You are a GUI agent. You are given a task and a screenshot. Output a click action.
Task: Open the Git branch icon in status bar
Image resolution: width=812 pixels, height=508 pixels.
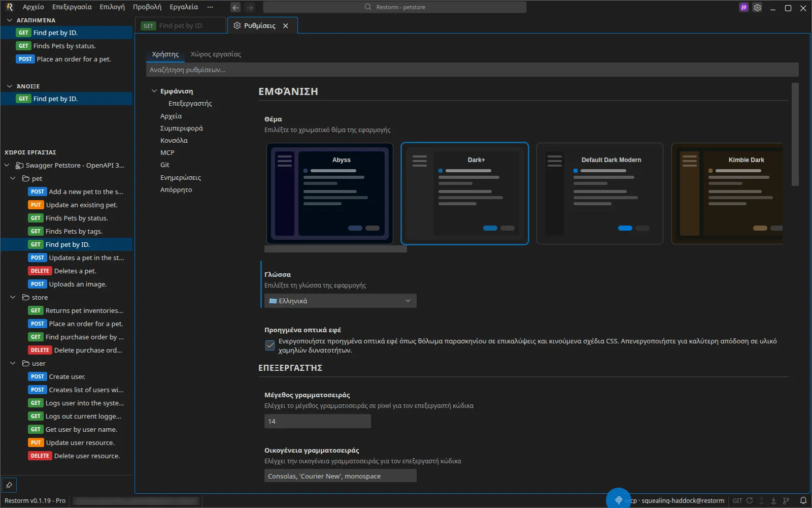786,500
